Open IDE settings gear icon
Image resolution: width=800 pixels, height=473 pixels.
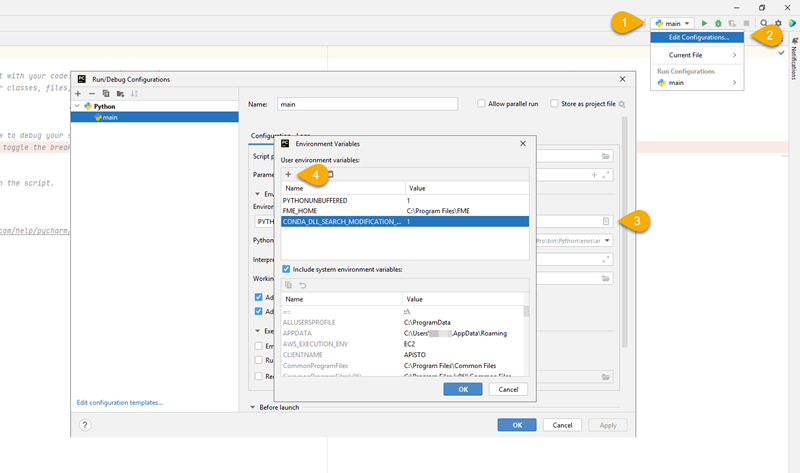pos(778,22)
